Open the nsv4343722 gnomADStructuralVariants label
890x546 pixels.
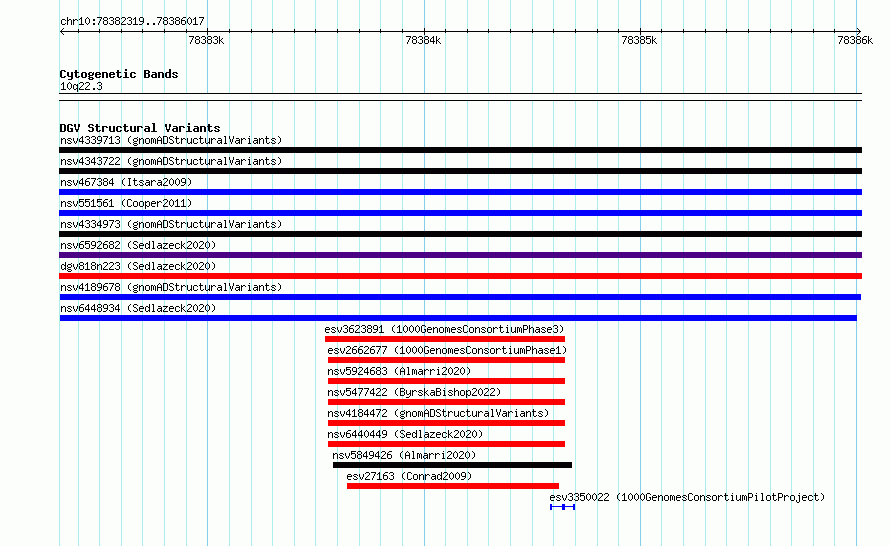171,161
